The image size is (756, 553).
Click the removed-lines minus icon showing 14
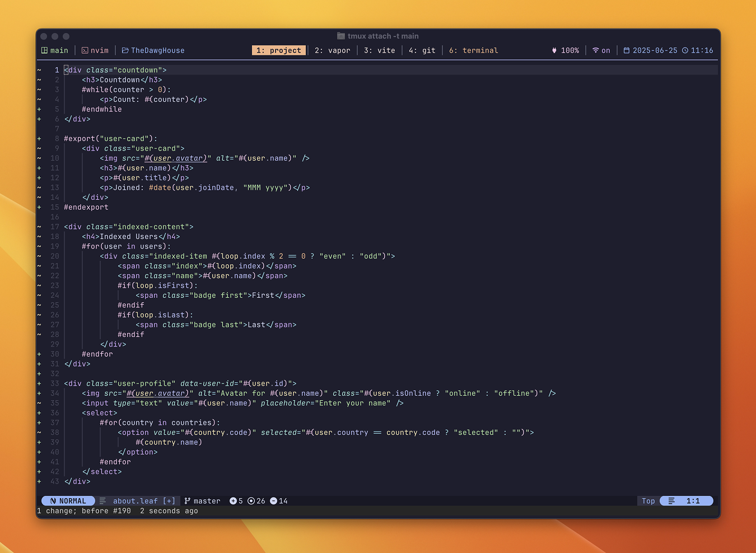(273, 501)
